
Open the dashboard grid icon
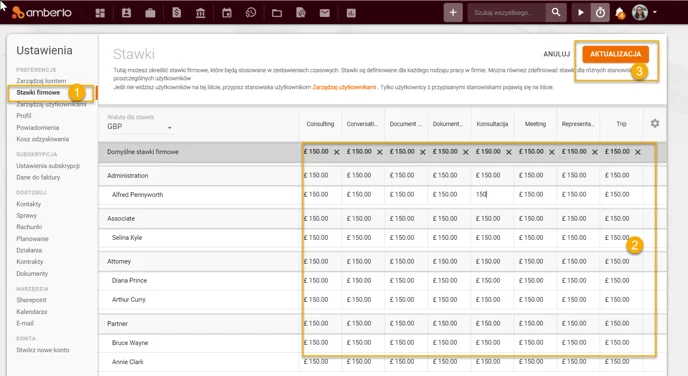click(x=100, y=13)
